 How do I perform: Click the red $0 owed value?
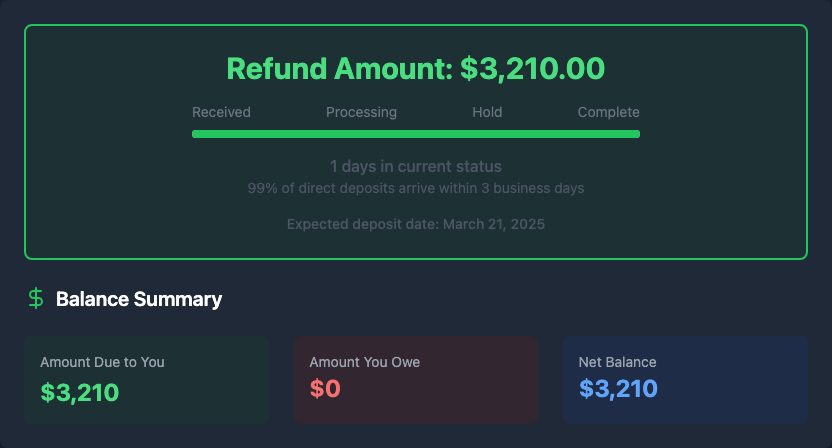click(325, 389)
